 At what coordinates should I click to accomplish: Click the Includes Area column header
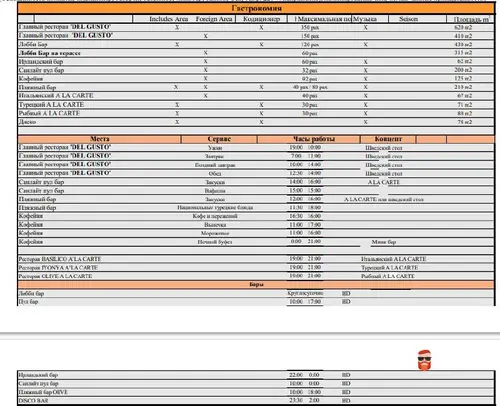[168, 19]
